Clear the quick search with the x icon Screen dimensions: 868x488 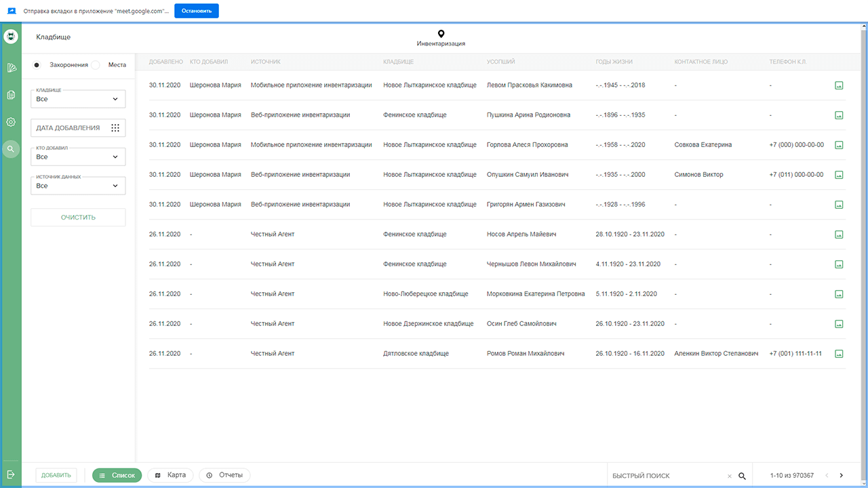pos(730,476)
